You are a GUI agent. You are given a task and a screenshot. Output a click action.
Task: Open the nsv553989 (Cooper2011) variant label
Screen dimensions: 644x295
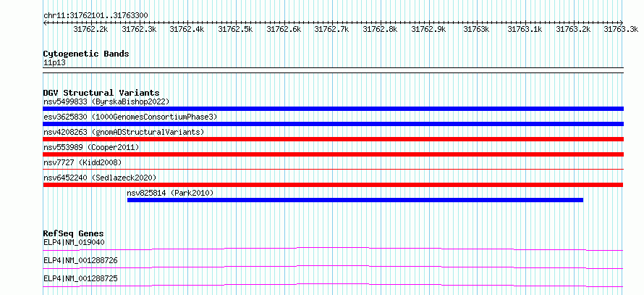point(91,147)
